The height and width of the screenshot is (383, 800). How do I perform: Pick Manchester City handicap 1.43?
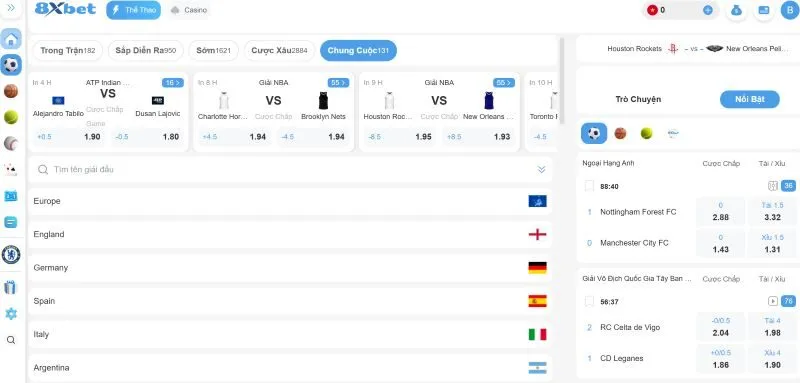(x=720, y=243)
